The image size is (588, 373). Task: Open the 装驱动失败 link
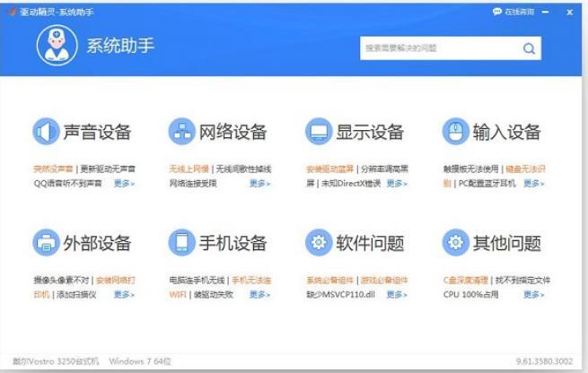click(x=214, y=295)
